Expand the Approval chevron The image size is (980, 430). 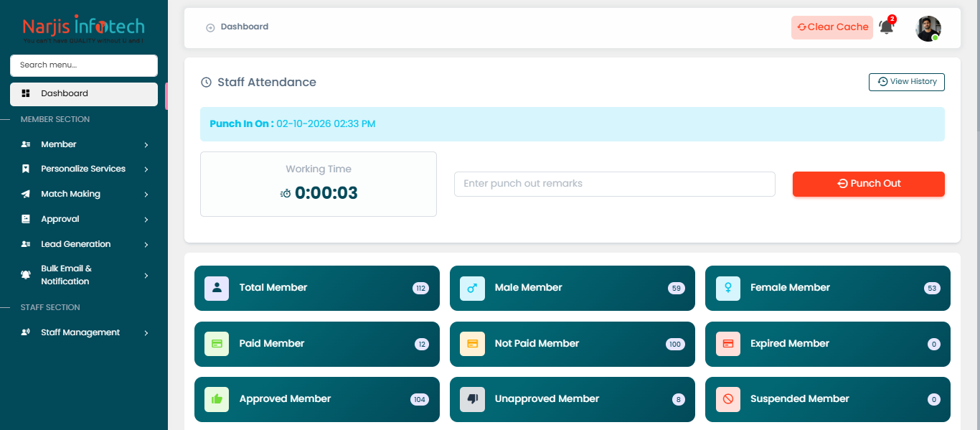(x=146, y=220)
